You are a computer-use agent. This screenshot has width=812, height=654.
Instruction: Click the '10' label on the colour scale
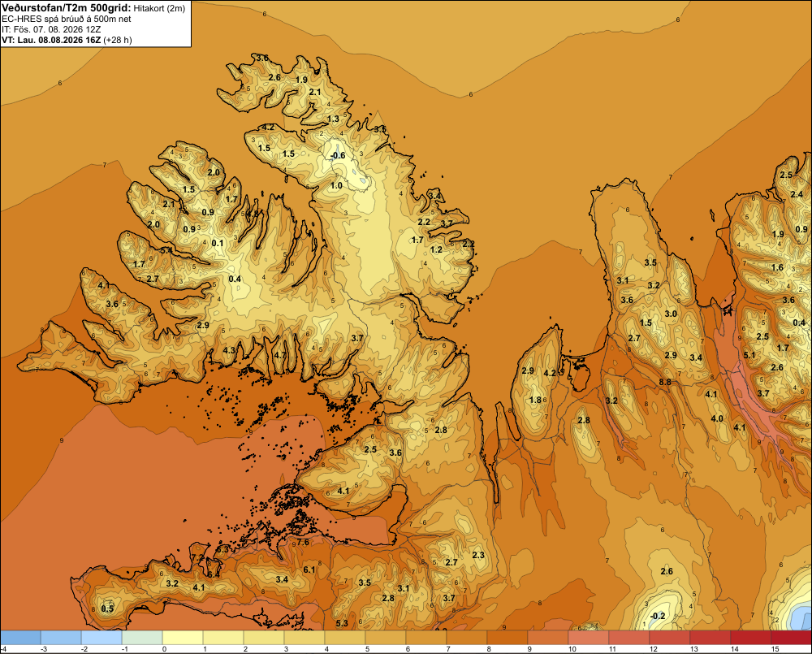pyautogui.click(x=572, y=649)
